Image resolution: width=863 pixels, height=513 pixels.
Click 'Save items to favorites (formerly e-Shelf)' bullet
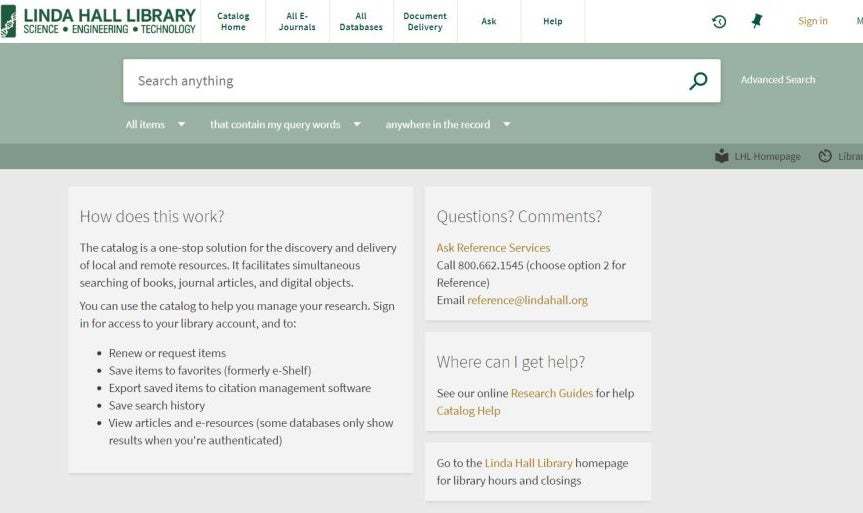coord(210,370)
